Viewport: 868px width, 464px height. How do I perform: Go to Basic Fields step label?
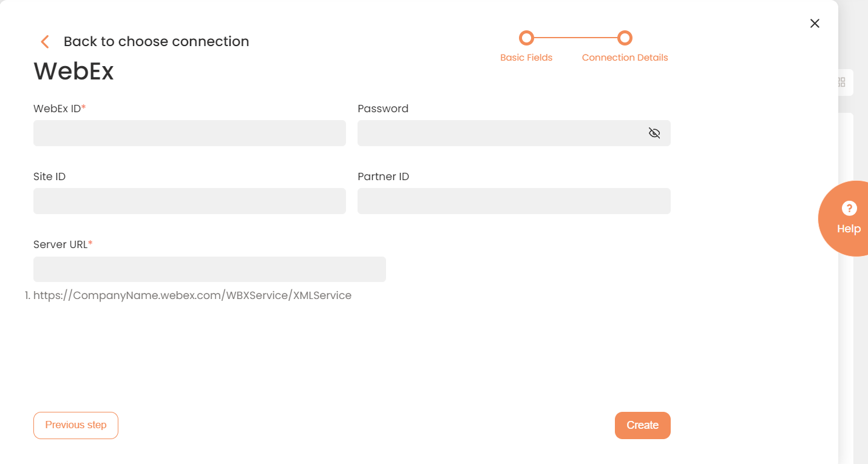point(526,58)
